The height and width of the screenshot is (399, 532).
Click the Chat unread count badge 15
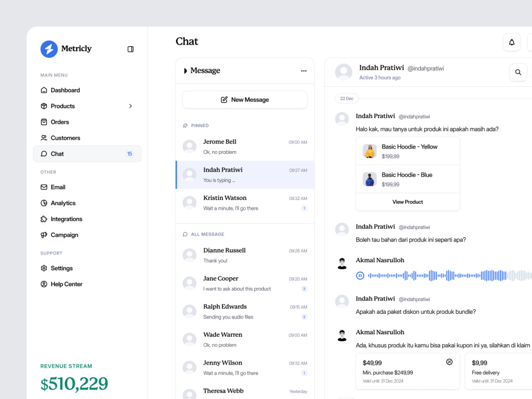(x=130, y=154)
